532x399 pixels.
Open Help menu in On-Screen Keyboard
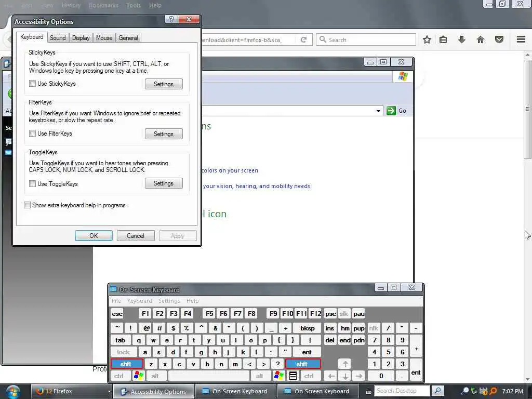[192, 301]
